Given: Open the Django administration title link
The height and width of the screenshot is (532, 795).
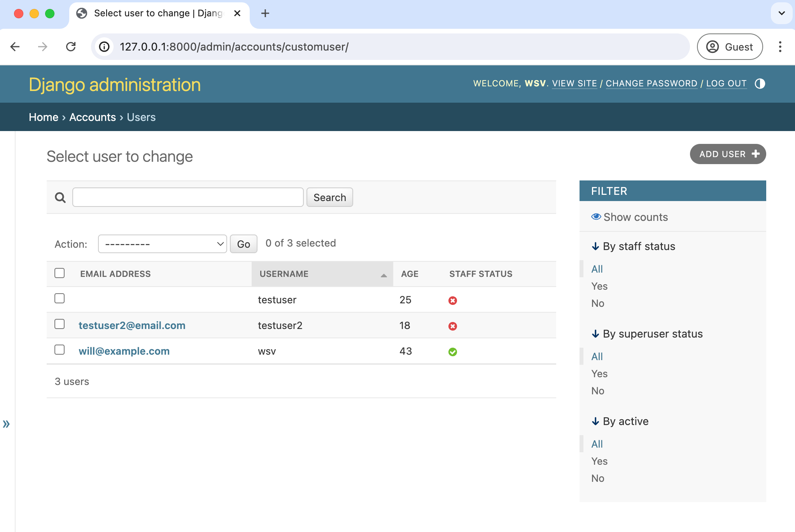Looking at the screenshot, I should [x=115, y=84].
